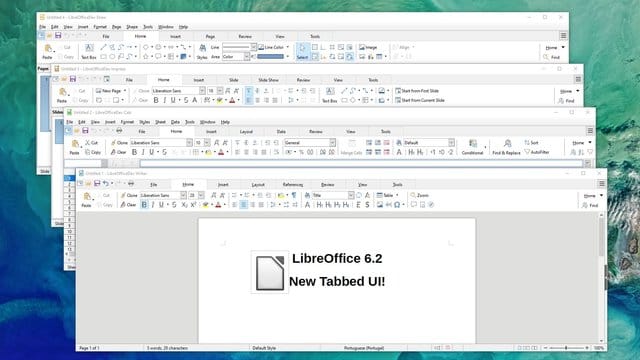
Task: Open the Default cell style dropdown in Calc
Action: [451, 143]
